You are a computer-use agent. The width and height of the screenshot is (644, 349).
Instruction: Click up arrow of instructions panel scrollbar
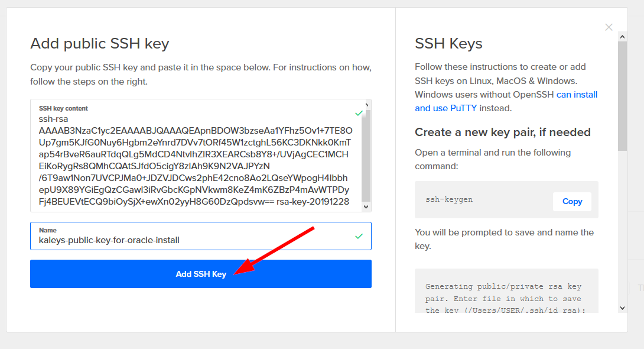pyautogui.click(x=622, y=36)
